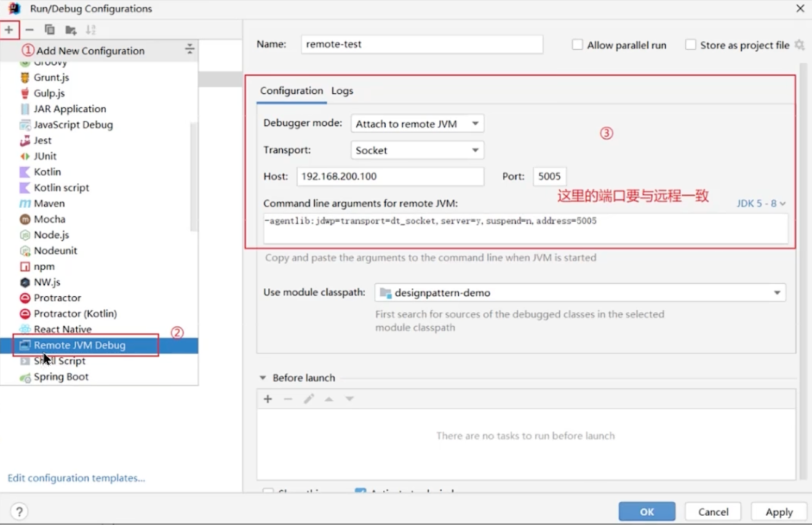Click the Add New Configuration plus icon

9,30
